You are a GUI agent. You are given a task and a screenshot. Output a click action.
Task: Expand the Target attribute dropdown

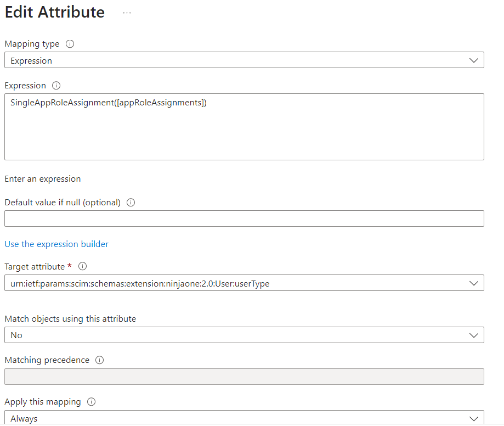[244, 283]
